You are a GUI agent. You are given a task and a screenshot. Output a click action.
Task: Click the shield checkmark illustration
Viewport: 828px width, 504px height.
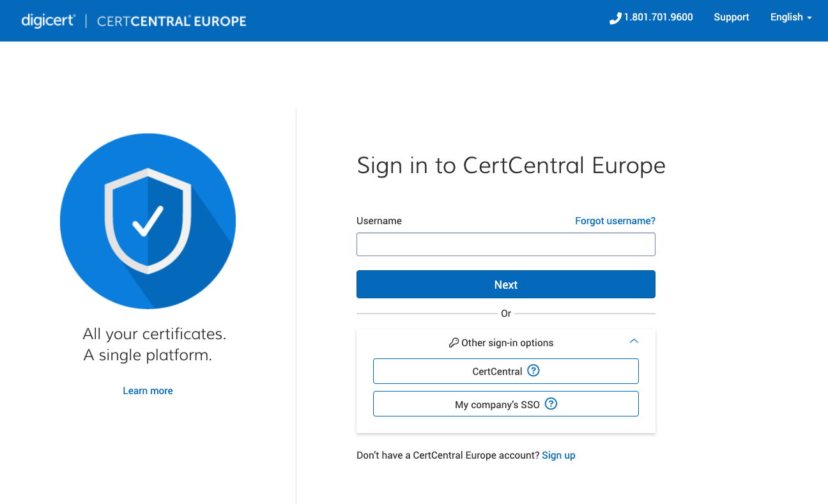tap(148, 221)
